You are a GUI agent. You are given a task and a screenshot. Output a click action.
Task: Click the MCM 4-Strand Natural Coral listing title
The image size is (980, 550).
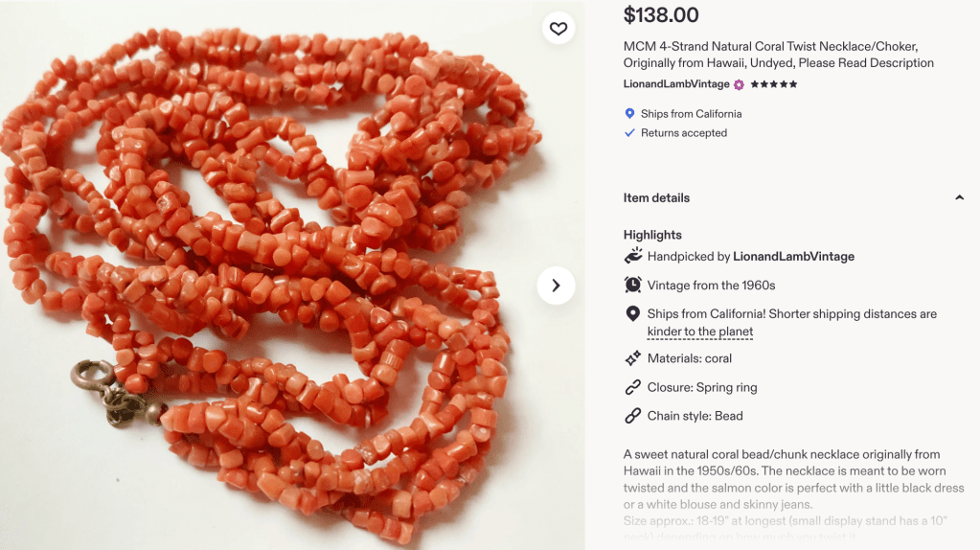[778, 55]
